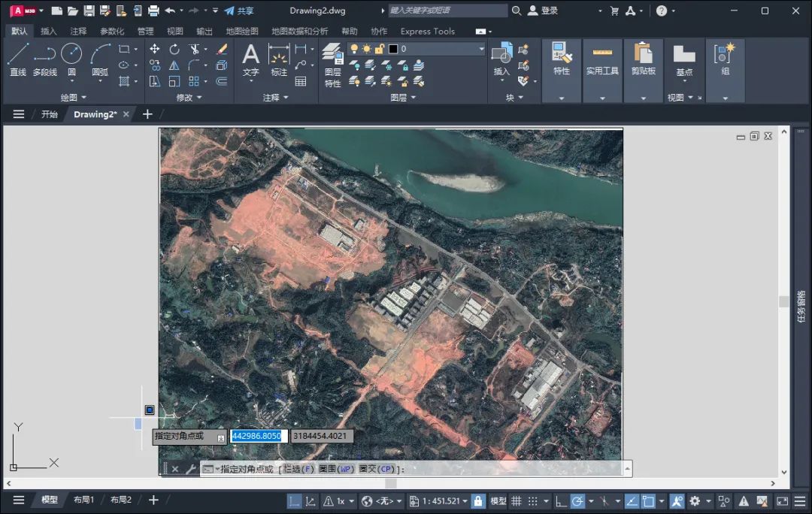Click the 插入 block insert icon
The image size is (812, 514).
[501, 59]
